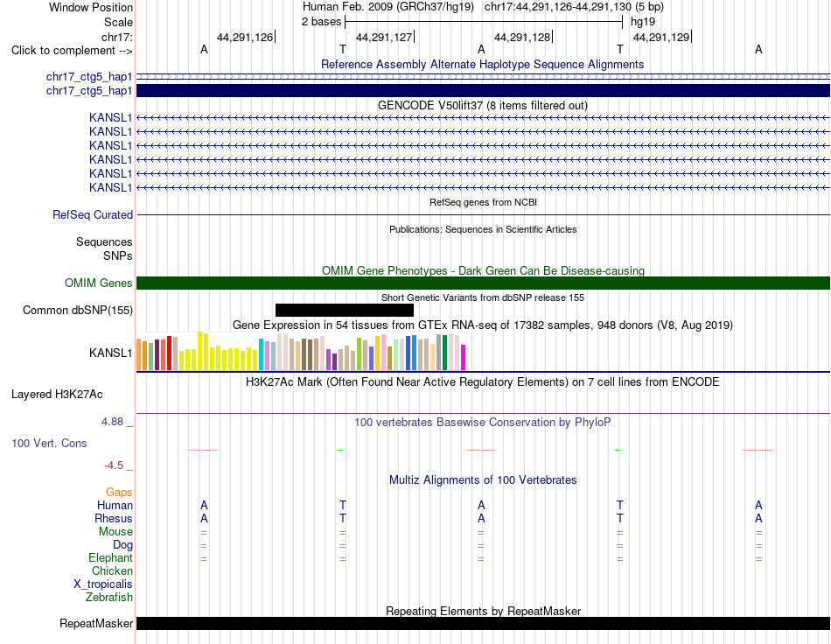The width and height of the screenshot is (831, 644).
Task: Click the Sequences track label
Action: (104, 242)
